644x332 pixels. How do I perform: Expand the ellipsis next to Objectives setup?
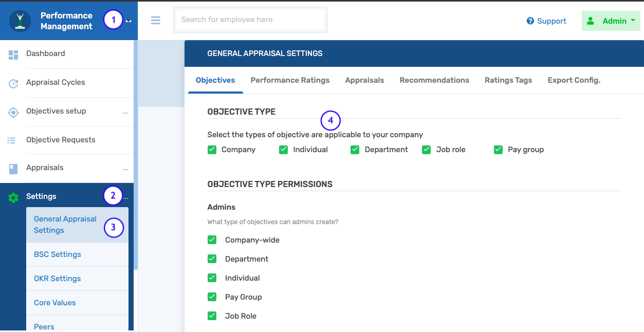[x=125, y=112]
